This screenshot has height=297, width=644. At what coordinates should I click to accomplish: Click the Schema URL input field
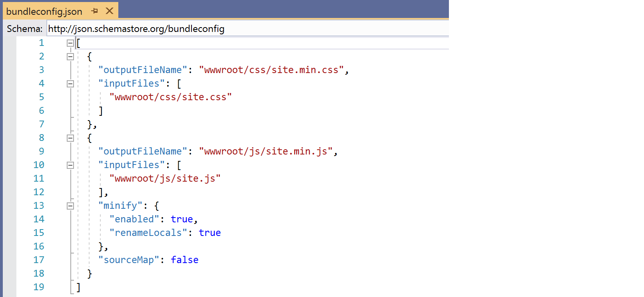pos(247,29)
